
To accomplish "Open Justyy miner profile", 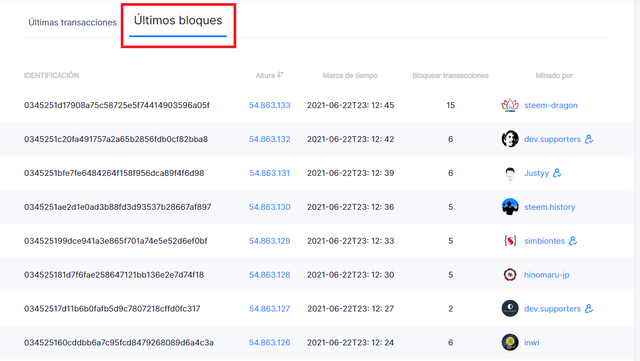I will 536,173.
